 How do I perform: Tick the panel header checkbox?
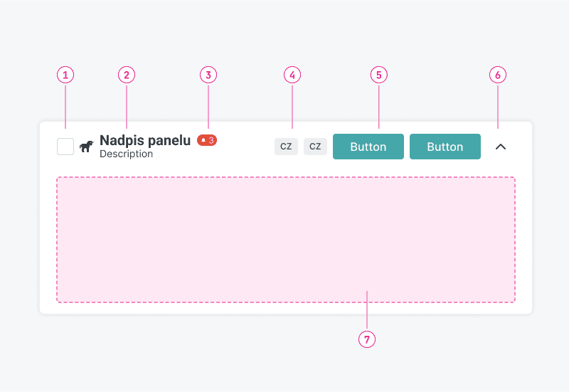click(x=65, y=147)
